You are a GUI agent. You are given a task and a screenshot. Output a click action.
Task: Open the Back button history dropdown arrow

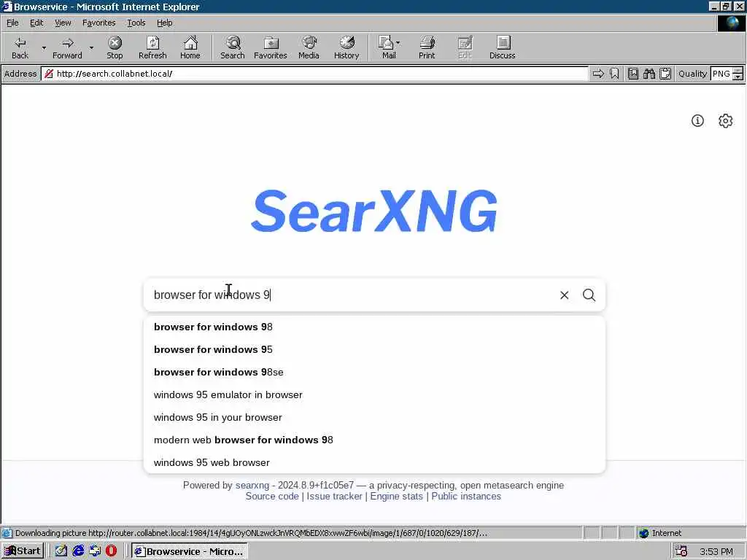coord(44,47)
